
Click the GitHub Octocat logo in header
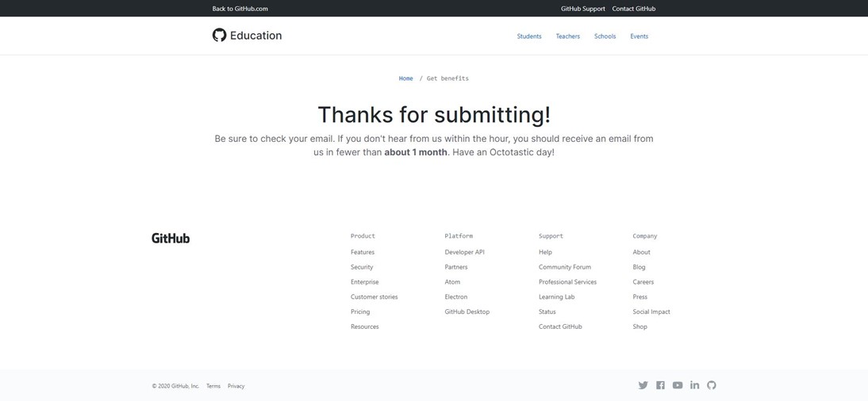pos(220,36)
